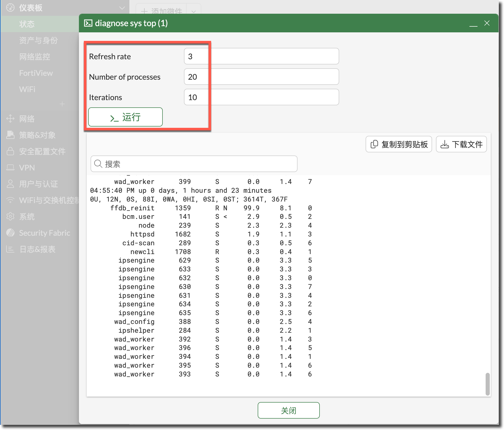Open 网络监控 in sidebar
The height and width of the screenshot is (430, 504).
coord(35,57)
